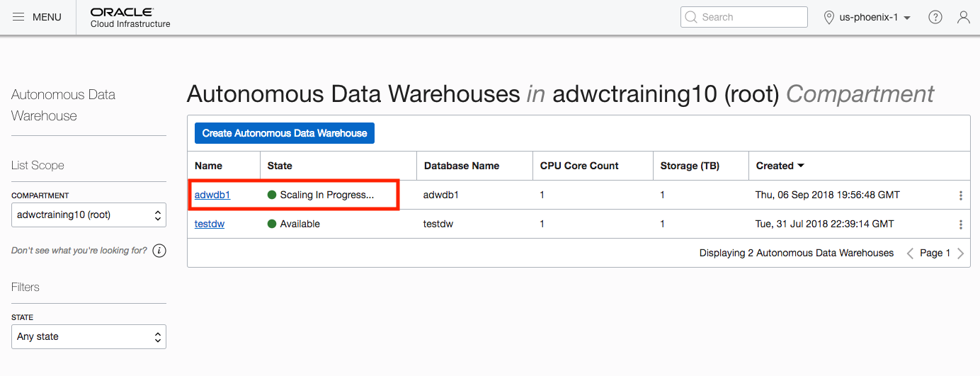The image size is (980, 376).
Task: Open the hamburger MENU icon
Action: click(x=19, y=17)
